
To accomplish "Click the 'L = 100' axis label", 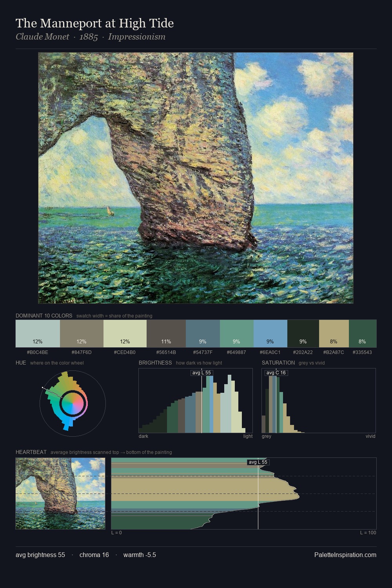I will tap(368, 533).
